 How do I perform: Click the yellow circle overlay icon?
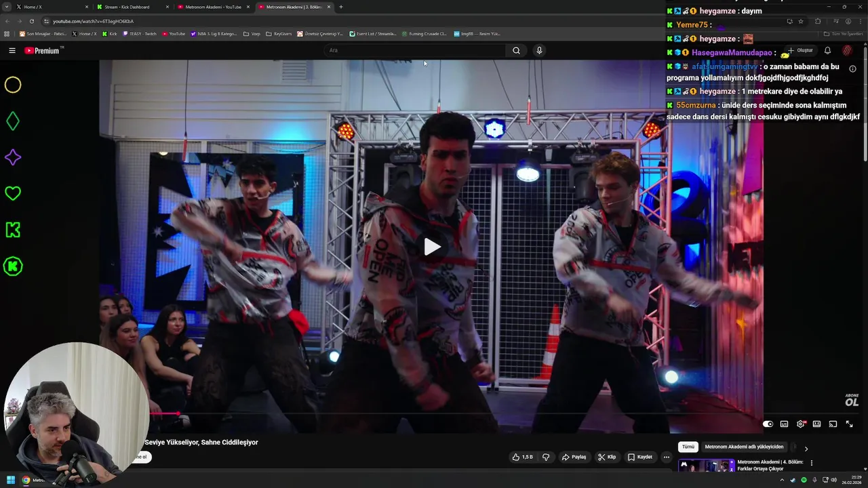point(13,85)
